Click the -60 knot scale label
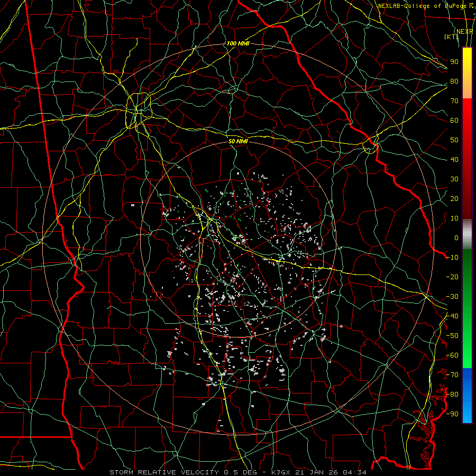Image resolution: width=476 pixels, height=476 pixels. pyautogui.click(x=452, y=355)
